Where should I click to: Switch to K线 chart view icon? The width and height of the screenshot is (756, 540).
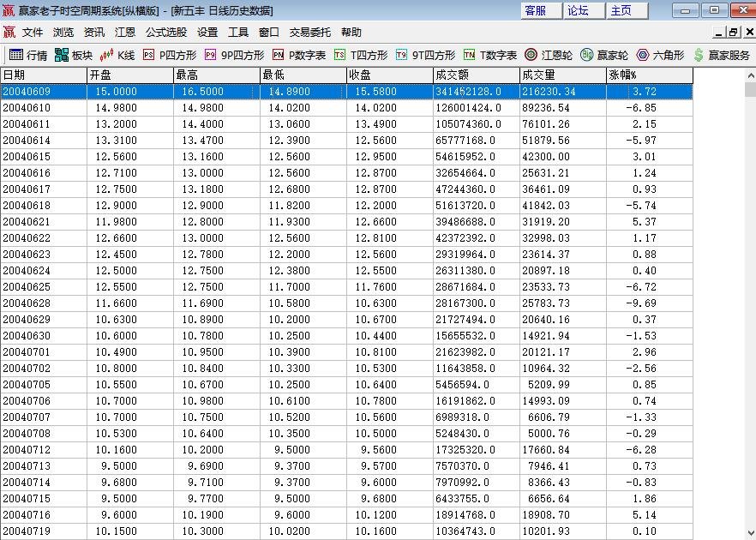pos(106,55)
